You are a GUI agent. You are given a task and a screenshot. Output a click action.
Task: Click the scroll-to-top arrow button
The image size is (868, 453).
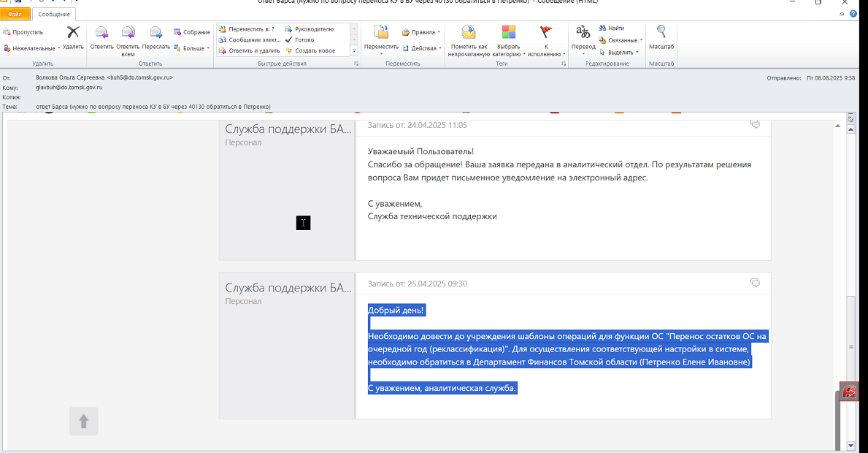click(x=84, y=422)
